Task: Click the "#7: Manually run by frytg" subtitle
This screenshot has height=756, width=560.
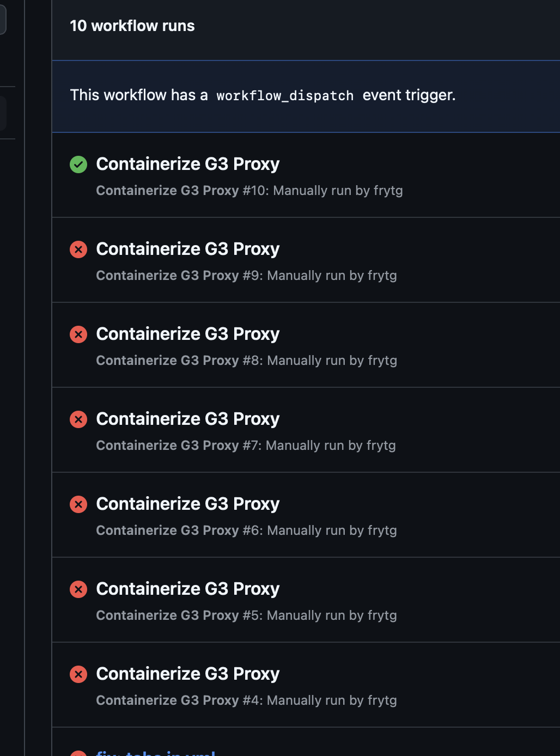Action: (319, 446)
